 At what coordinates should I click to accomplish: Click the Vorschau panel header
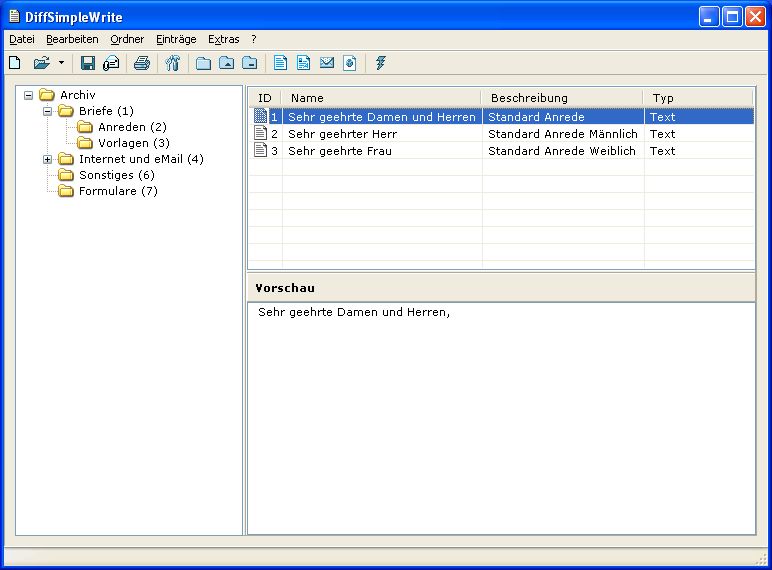[x=501, y=287]
